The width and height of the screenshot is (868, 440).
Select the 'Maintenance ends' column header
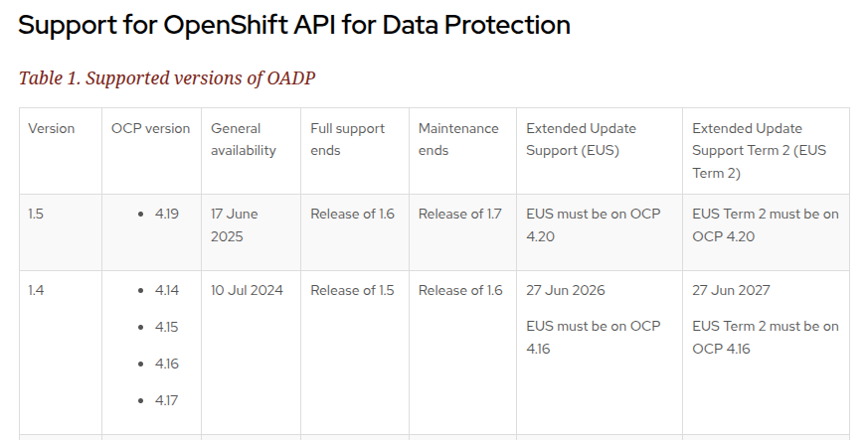coord(458,139)
